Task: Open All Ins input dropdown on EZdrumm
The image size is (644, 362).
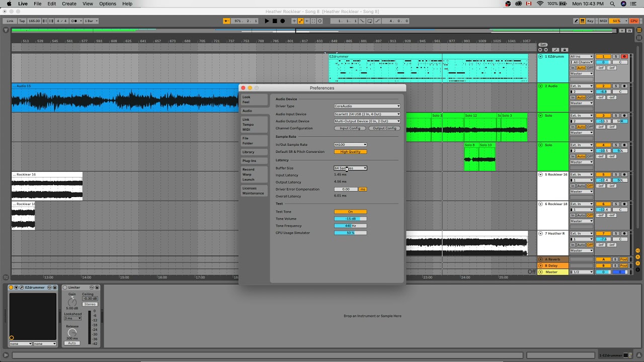Action: click(x=581, y=56)
